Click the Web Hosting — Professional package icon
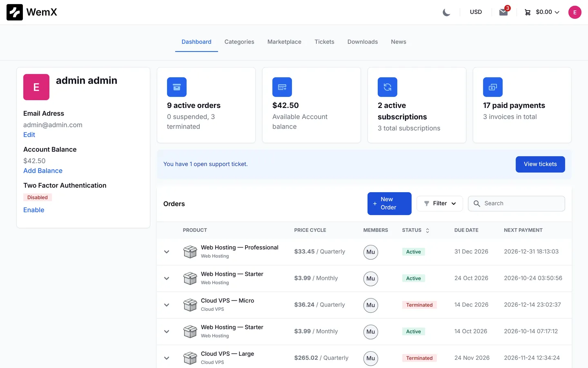588x368 pixels. [x=190, y=252]
